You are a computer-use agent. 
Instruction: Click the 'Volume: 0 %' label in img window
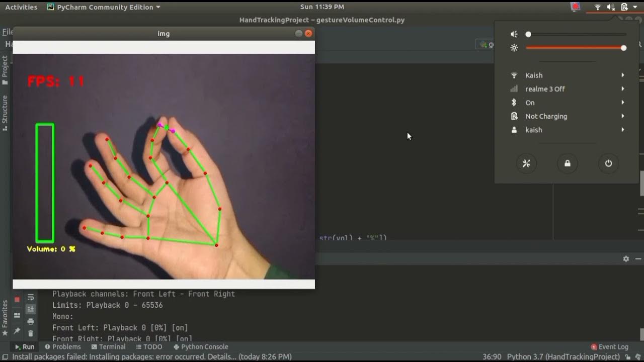click(x=51, y=249)
